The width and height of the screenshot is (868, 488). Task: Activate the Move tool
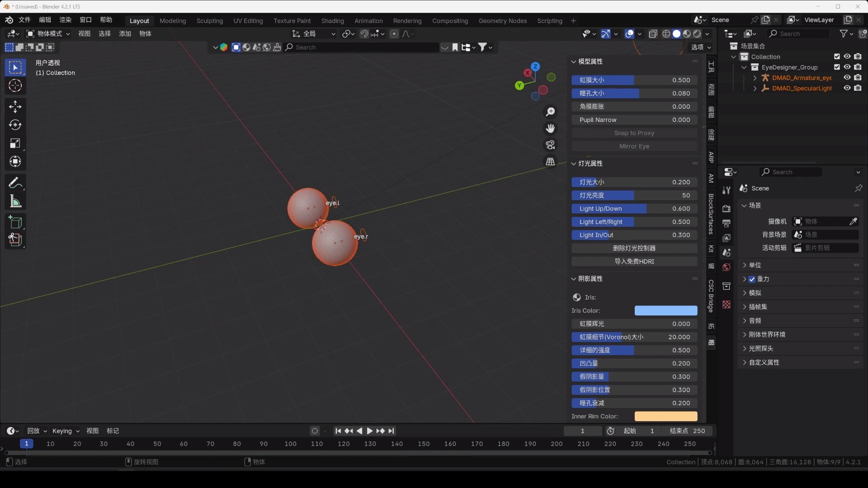click(x=15, y=107)
